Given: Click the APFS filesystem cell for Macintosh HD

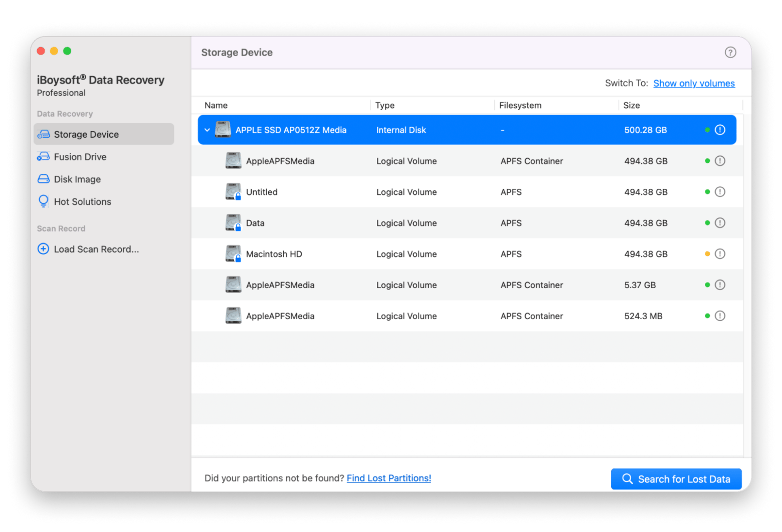Looking at the screenshot, I should point(511,254).
